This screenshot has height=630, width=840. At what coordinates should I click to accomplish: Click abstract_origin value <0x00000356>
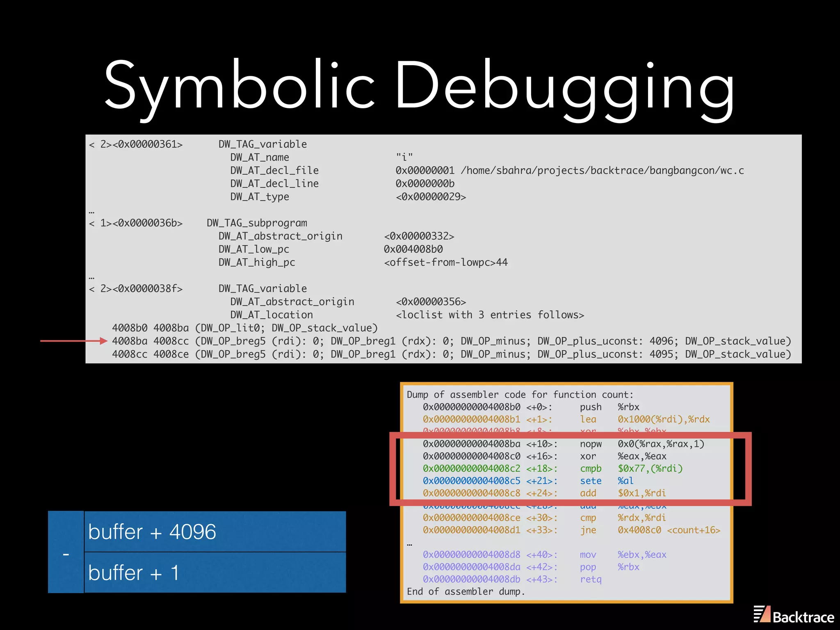[431, 302]
